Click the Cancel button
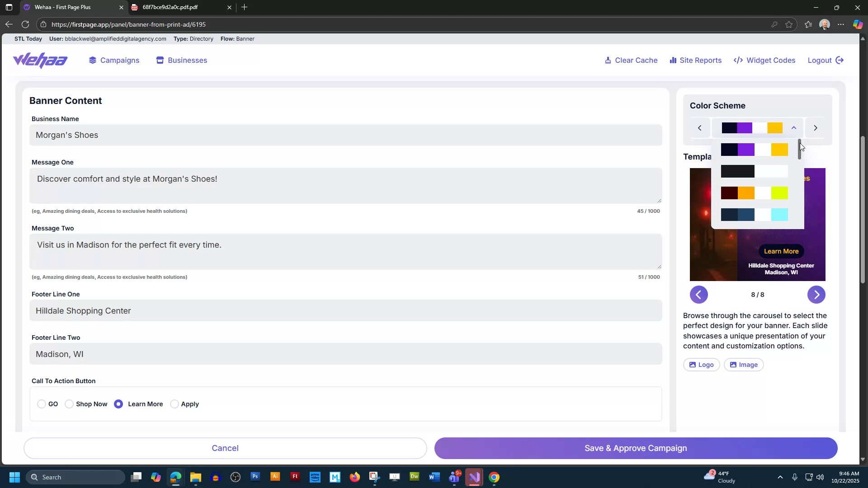 coord(225,448)
